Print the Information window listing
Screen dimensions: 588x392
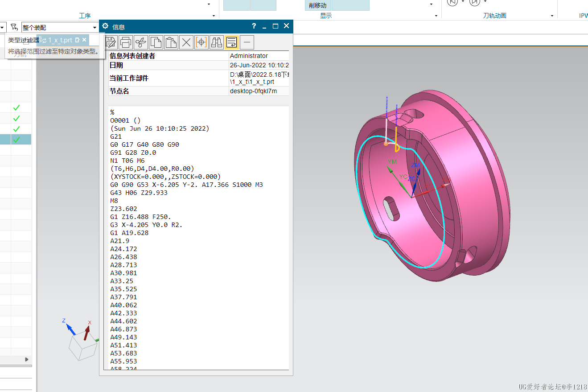(126, 42)
